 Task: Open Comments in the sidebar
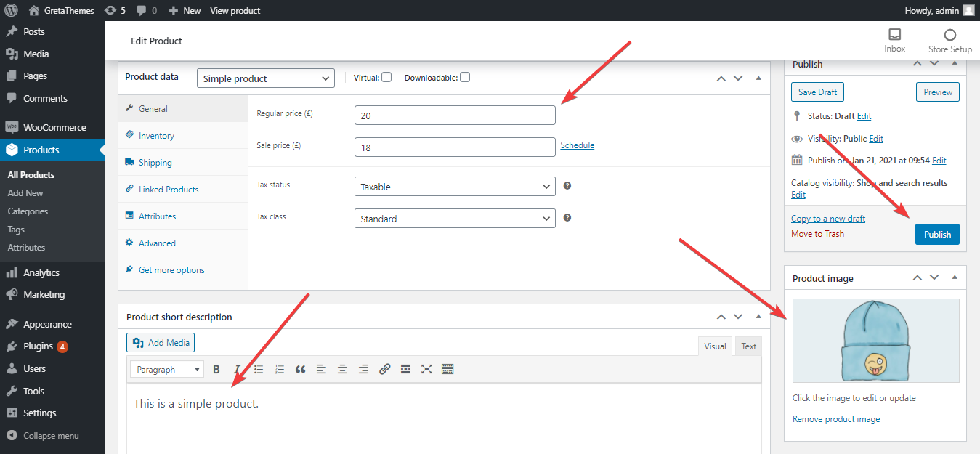[x=52, y=98]
